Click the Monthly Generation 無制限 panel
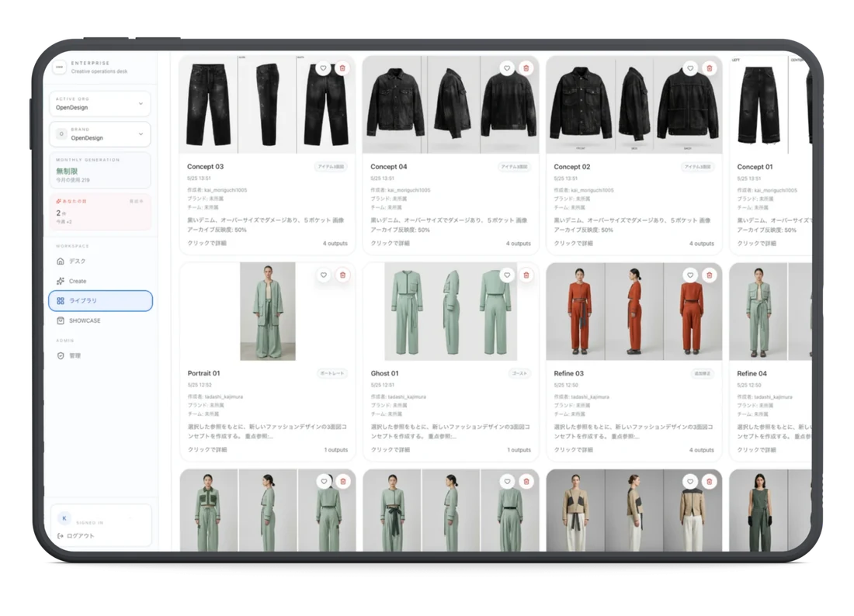Viewport: 854px width, 616px height. tap(100, 171)
